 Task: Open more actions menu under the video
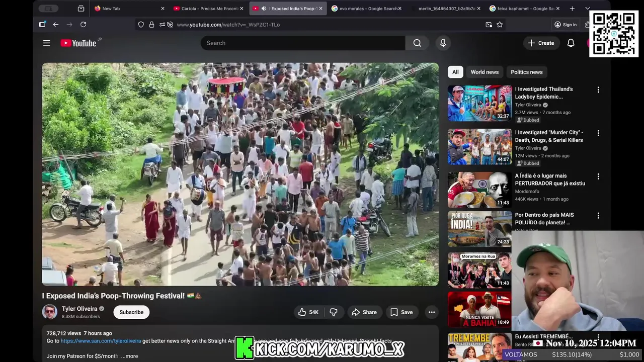pyautogui.click(x=432, y=312)
